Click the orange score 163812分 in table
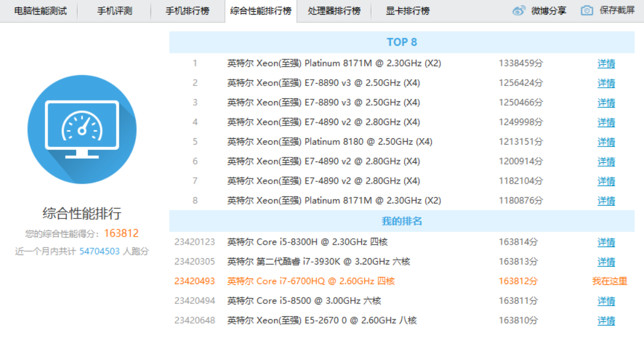 [x=518, y=281]
